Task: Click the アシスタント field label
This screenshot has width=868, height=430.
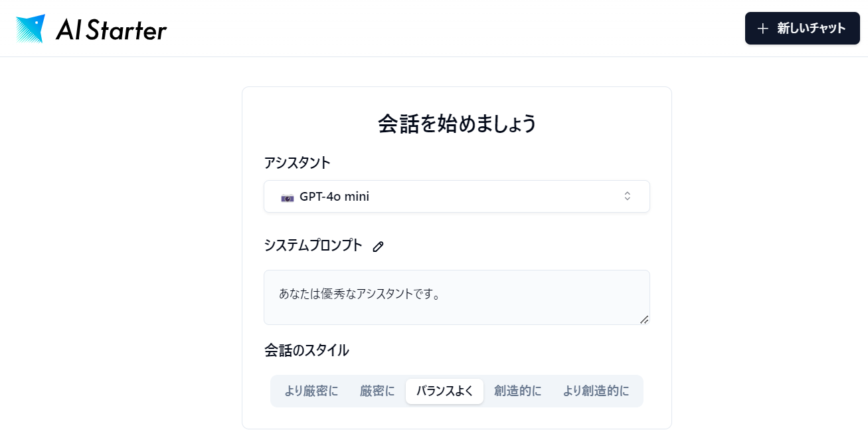Action: pos(297,163)
